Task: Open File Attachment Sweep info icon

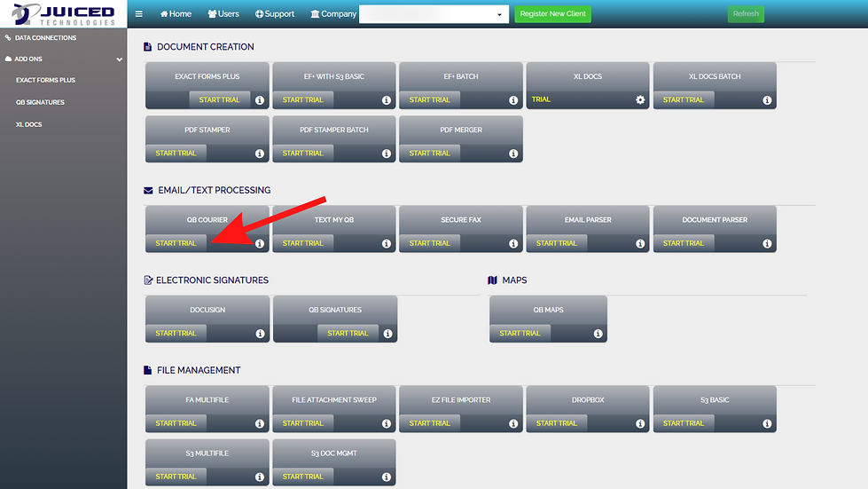Action: 387,423
